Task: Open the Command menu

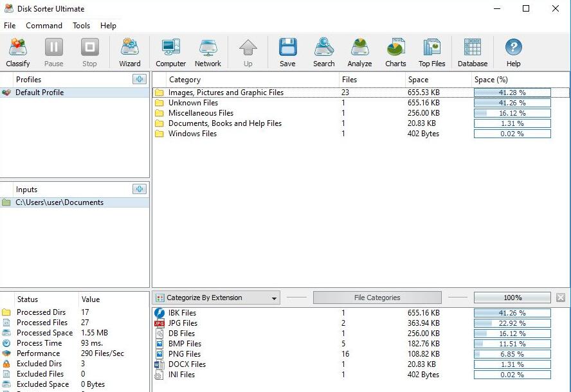Action: tap(44, 26)
